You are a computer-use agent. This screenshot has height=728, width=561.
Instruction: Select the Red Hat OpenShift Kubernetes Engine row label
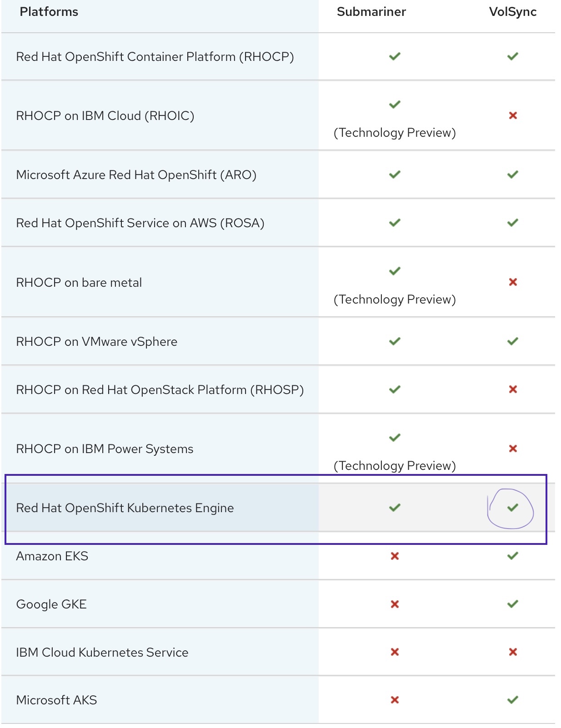pyautogui.click(x=125, y=508)
